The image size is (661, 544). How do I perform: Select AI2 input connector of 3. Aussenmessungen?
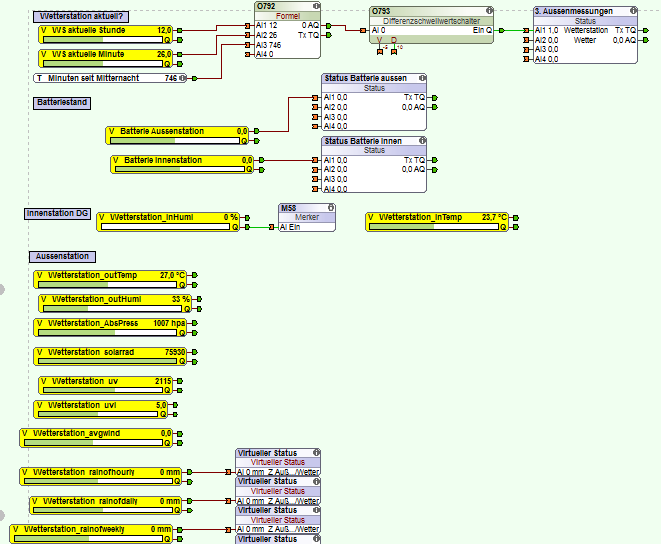tap(526, 40)
